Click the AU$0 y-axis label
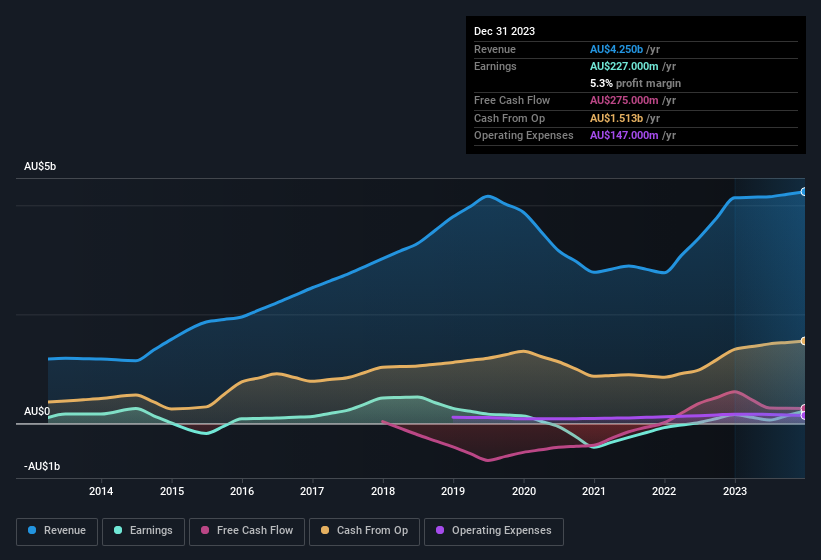821x560 pixels. [x=37, y=411]
